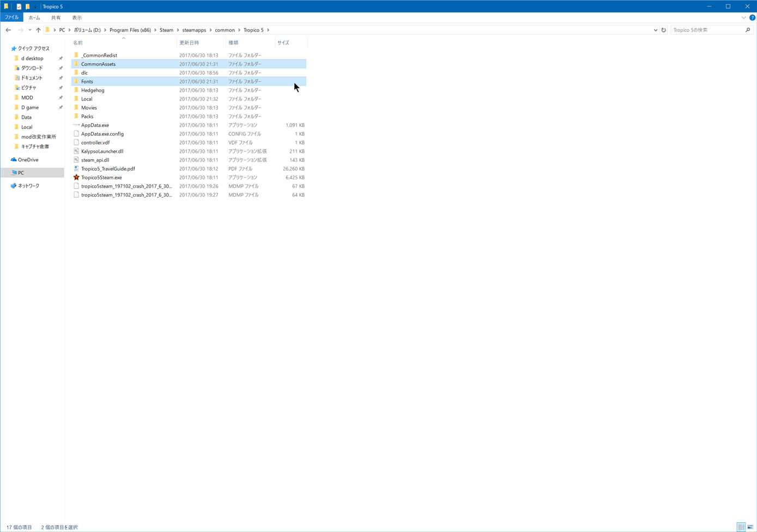Image resolution: width=757 pixels, height=532 pixels.
Task: Open Customize Quick Access Toolbar dropdown
Action: click(x=35, y=7)
